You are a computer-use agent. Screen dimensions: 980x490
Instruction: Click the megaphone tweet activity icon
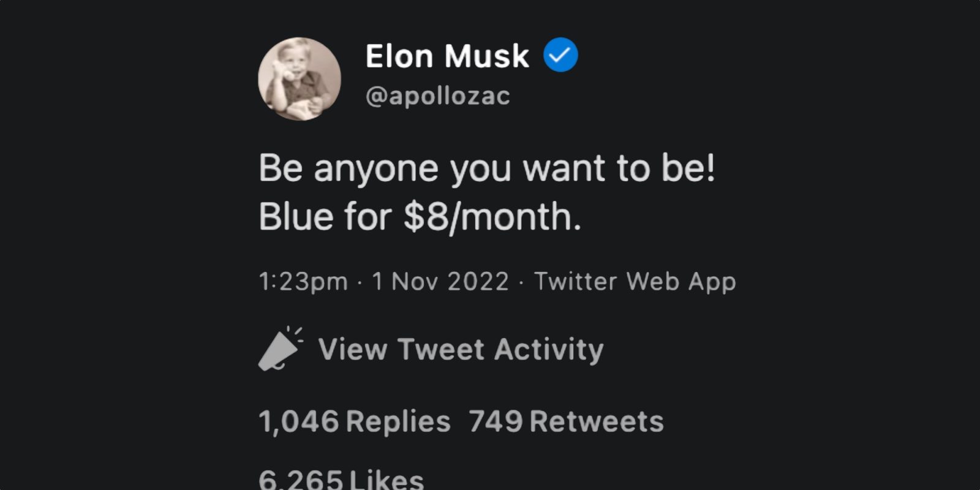(279, 349)
